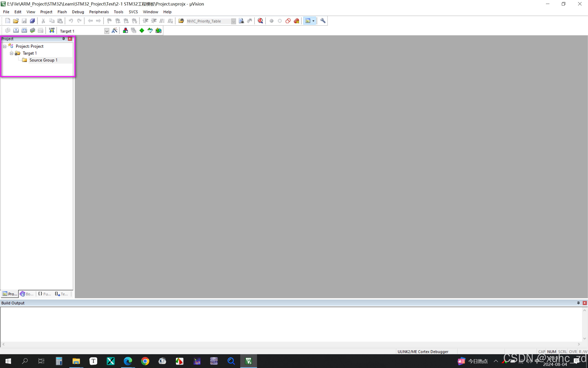Open the Help menu
This screenshot has width=588, height=368.
167,12
